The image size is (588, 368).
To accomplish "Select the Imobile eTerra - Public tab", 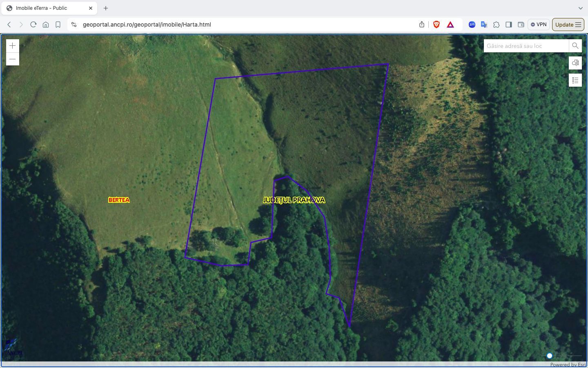I will [x=49, y=8].
